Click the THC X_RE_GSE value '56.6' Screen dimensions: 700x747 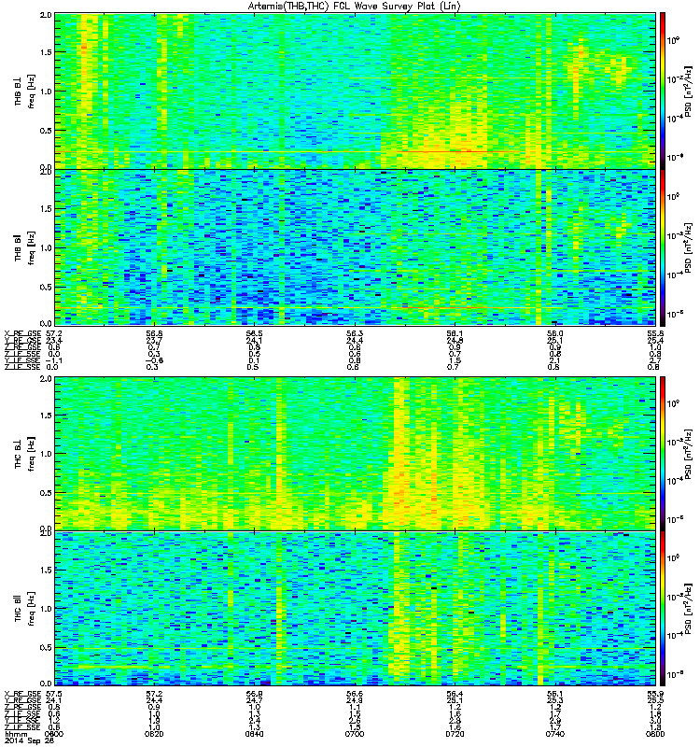(355, 694)
